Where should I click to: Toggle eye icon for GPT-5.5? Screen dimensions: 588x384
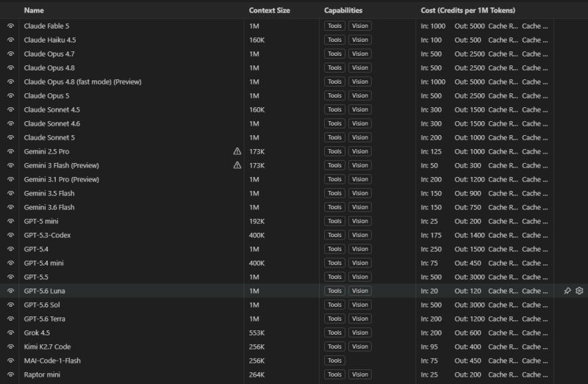point(10,278)
